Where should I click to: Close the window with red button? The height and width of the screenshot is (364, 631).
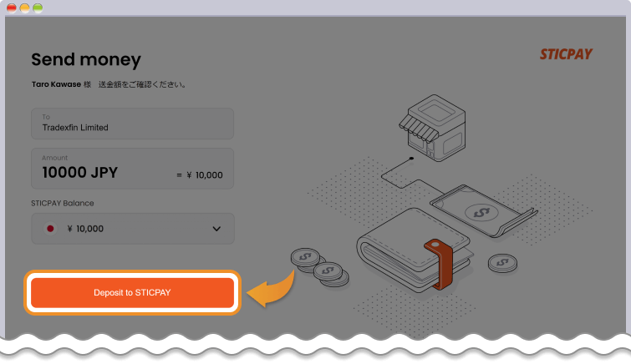(x=12, y=8)
